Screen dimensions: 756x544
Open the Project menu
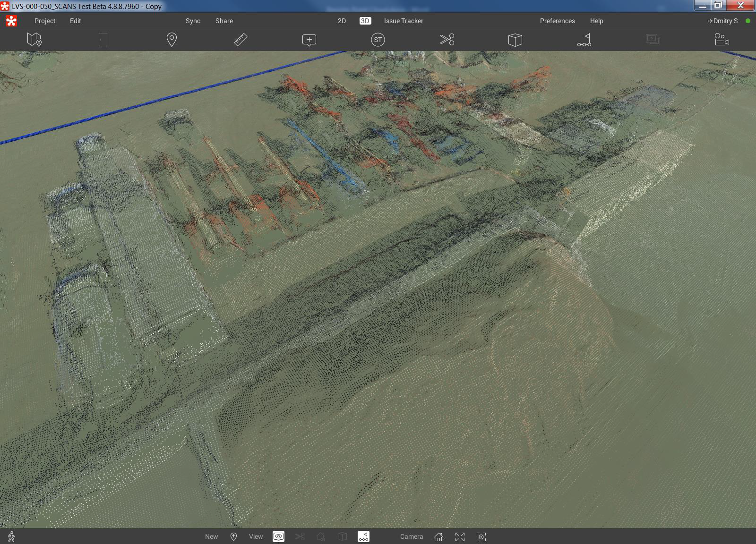[45, 21]
